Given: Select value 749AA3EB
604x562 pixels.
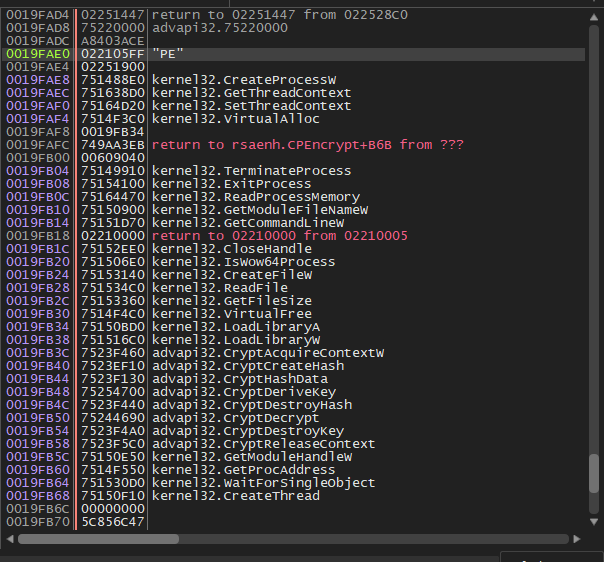Looking at the screenshot, I should (x=112, y=145).
